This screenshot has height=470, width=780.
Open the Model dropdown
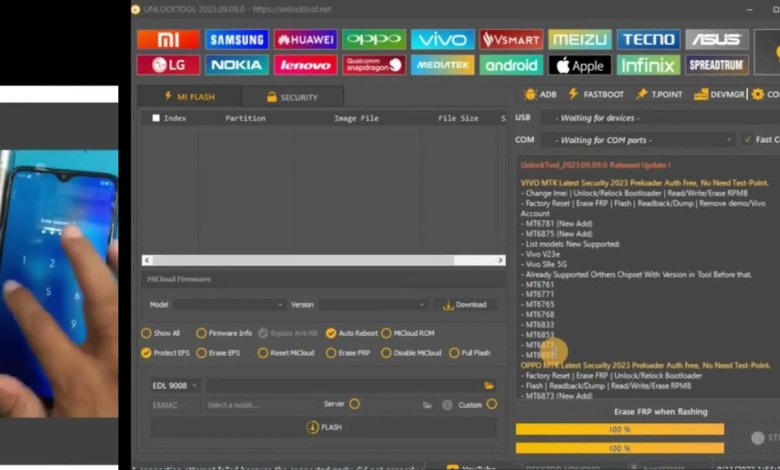(229, 304)
